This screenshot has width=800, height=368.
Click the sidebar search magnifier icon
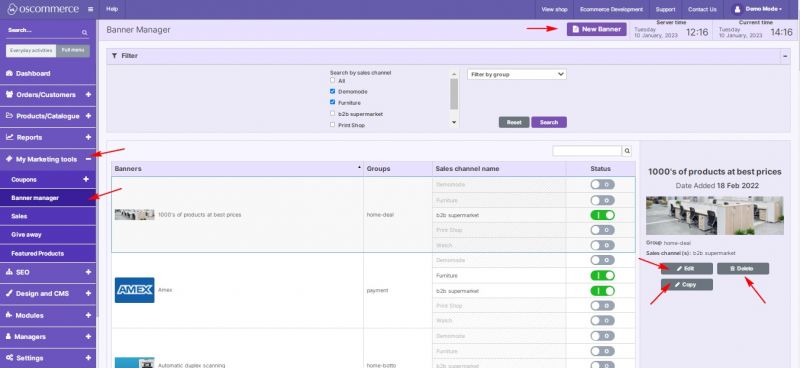coord(85,32)
